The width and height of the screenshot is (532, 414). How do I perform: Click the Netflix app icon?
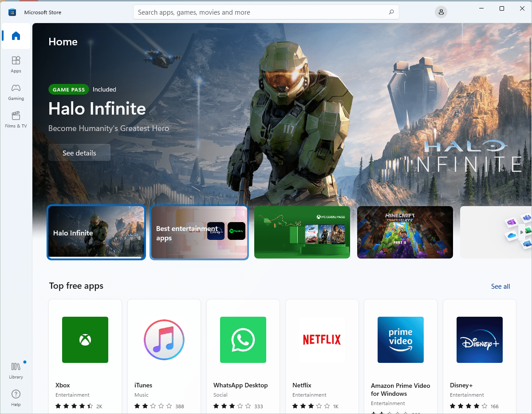click(322, 340)
